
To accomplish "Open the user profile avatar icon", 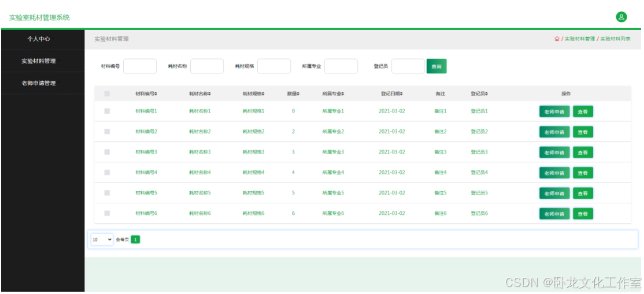I will (x=621, y=17).
